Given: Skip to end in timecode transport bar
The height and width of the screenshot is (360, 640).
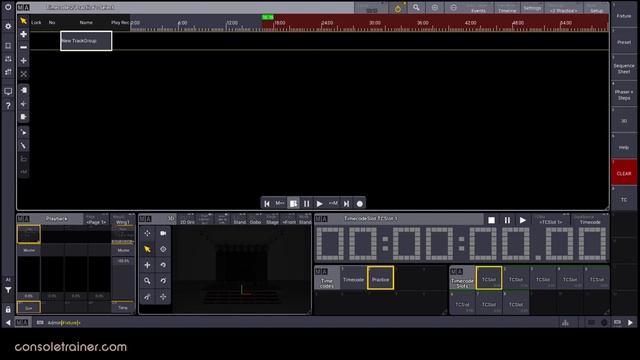Looking at the screenshot, I should click(x=346, y=203).
